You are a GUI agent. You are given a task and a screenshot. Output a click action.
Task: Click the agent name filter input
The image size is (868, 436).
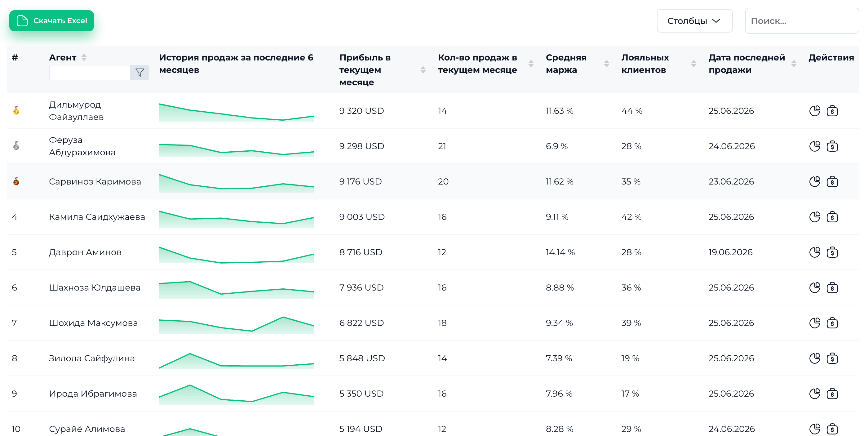coord(90,73)
